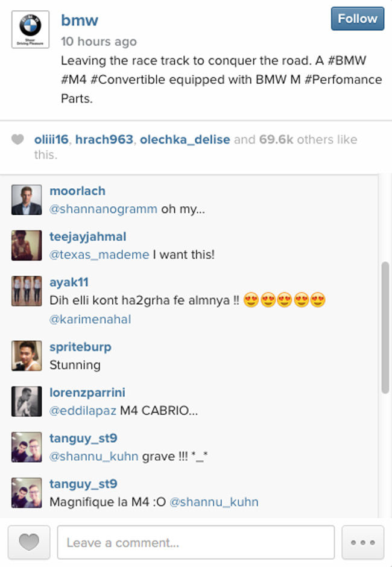Open the #Perfomance hashtag link
The image size is (392, 567).
point(343,80)
